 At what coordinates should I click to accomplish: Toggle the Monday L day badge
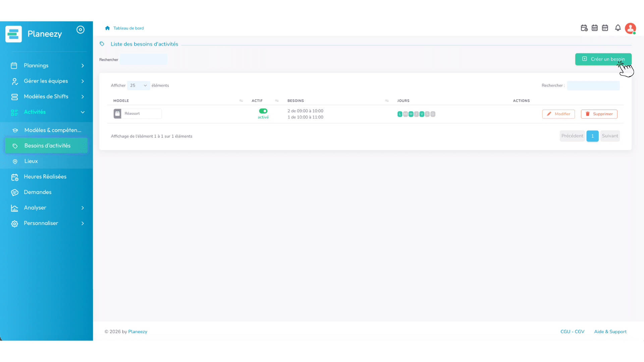pos(400,114)
